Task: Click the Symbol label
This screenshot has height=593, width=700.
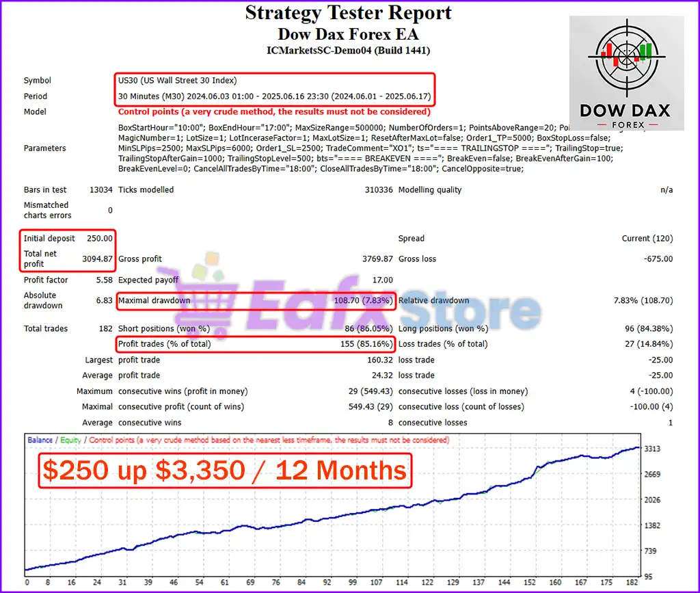Action: [38, 81]
